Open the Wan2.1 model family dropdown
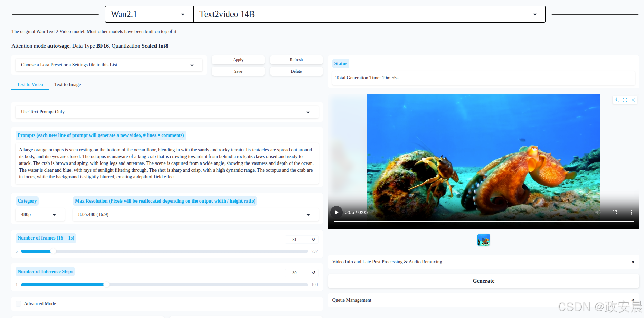Screen dimensions: 644x318 pyautogui.click(x=149, y=14)
